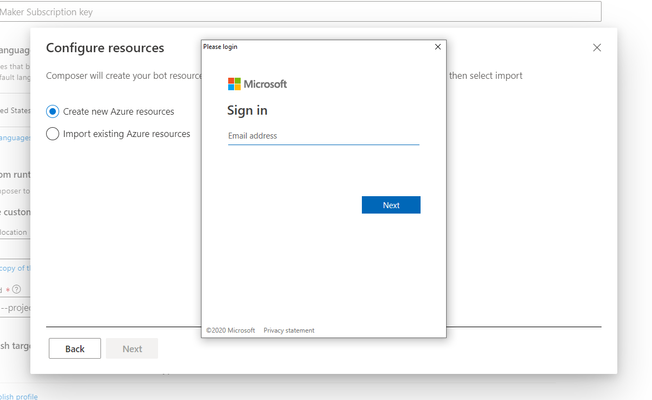Focus the Email address field
Image resolution: width=652 pixels, height=400 pixels.
[x=324, y=136]
